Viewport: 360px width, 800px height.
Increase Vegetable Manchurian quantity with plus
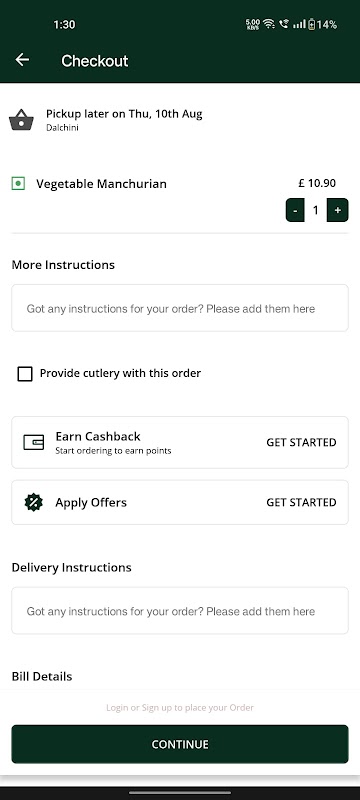(338, 210)
